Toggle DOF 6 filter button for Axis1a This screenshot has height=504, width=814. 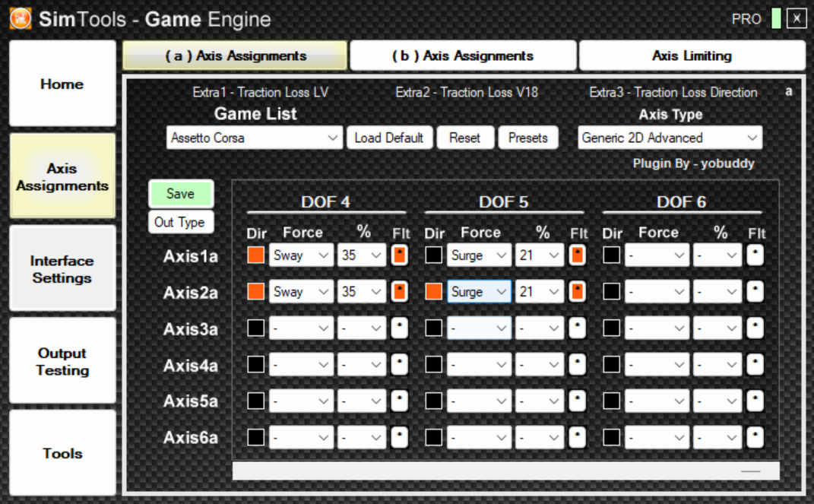click(755, 255)
